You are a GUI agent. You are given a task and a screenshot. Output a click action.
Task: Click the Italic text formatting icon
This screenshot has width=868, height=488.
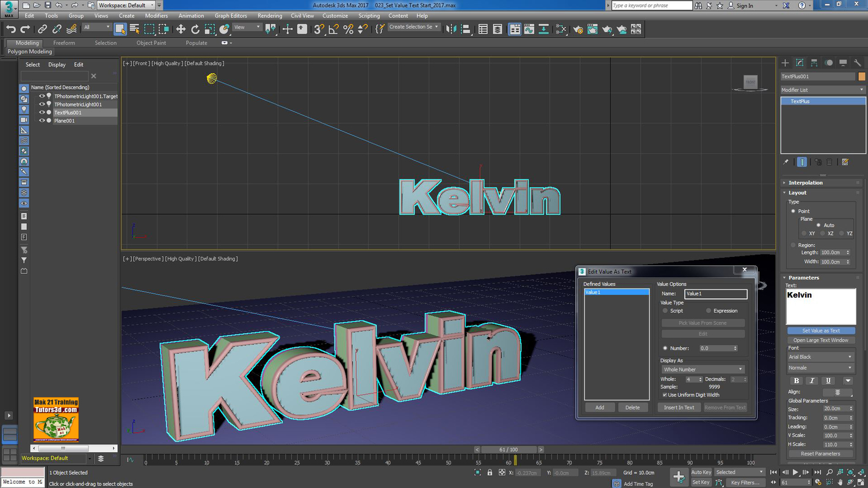click(x=812, y=381)
